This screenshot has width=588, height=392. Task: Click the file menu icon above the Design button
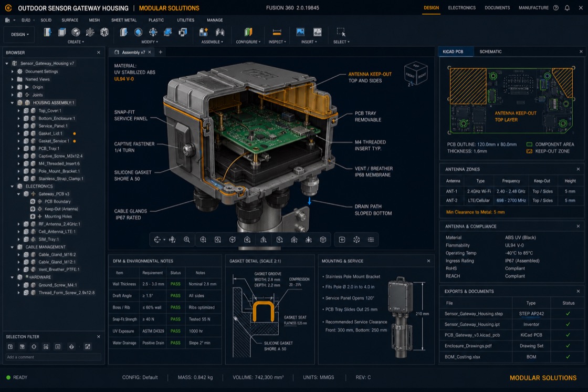[7, 20]
